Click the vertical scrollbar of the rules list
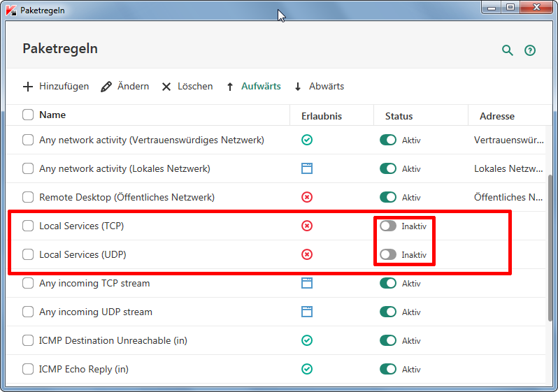This screenshot has height=392, width=558. [x=552, y=245]
